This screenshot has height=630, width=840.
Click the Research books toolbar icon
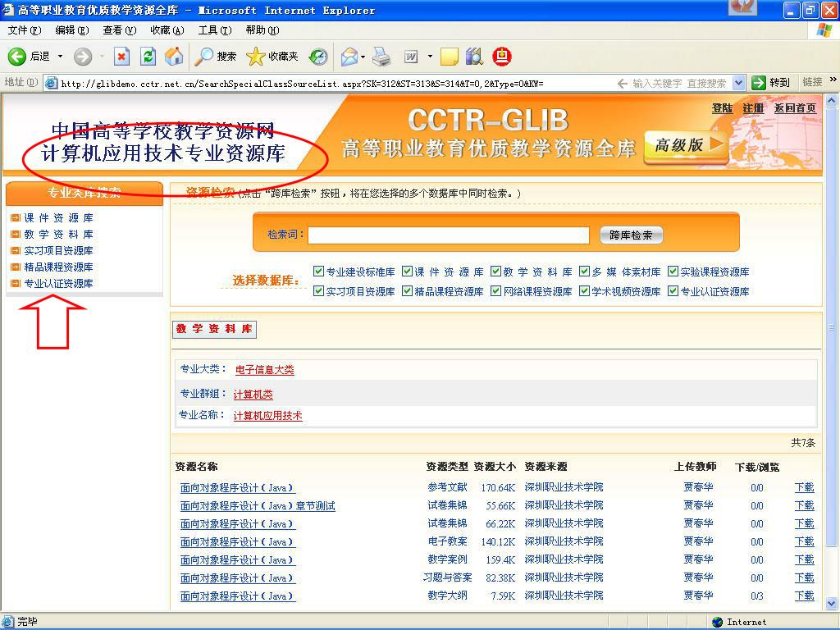tap(474, 57)
